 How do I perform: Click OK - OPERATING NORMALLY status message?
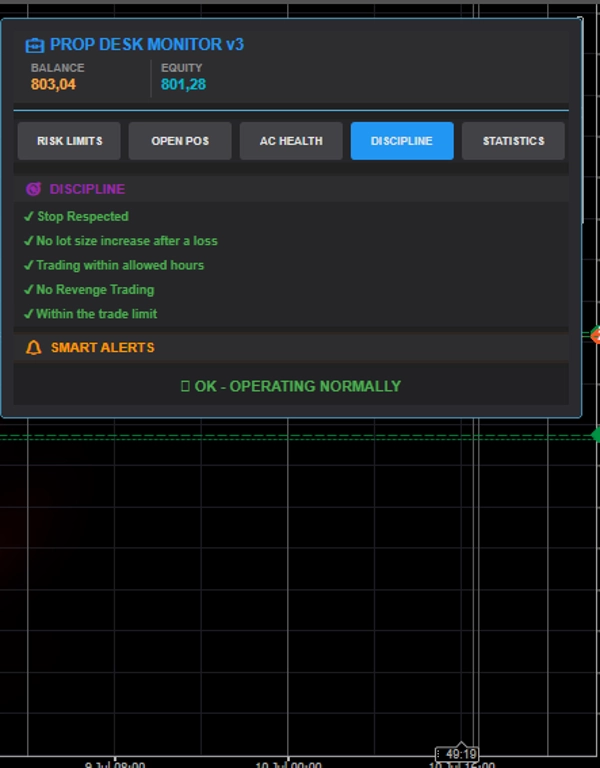pyautogui.click(x=291, y=386)
